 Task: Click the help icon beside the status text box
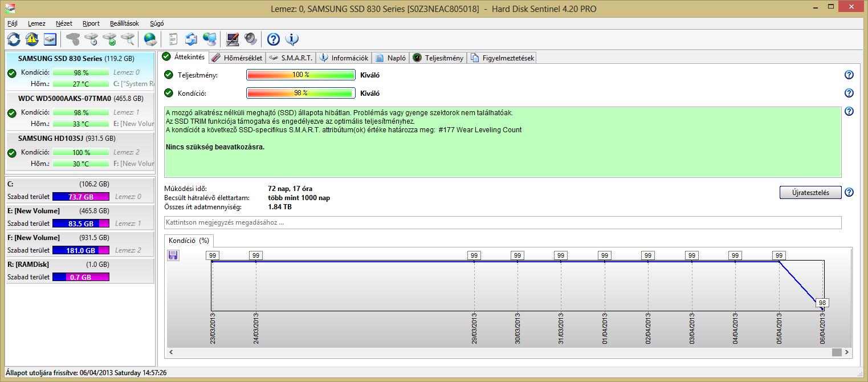click(849, 111)
